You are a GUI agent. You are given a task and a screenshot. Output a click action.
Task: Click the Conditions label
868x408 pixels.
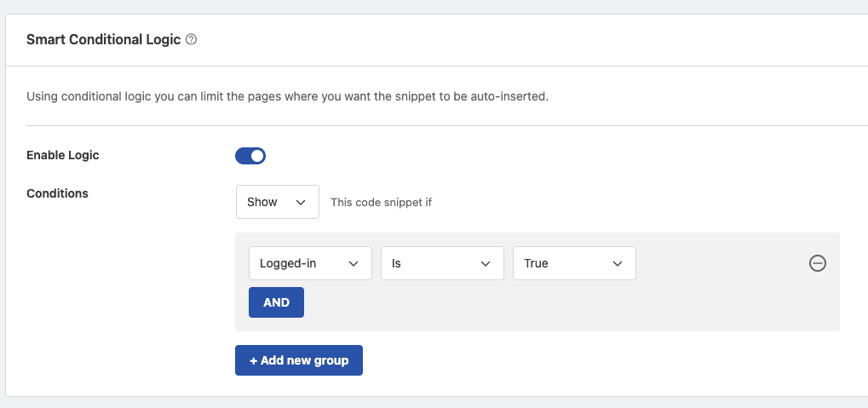tap(58, 193)
